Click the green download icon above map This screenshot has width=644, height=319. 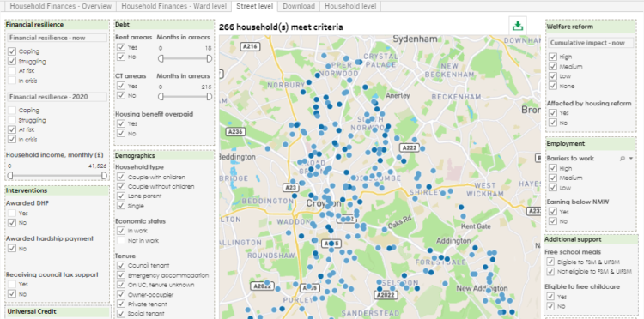(518, 27)
